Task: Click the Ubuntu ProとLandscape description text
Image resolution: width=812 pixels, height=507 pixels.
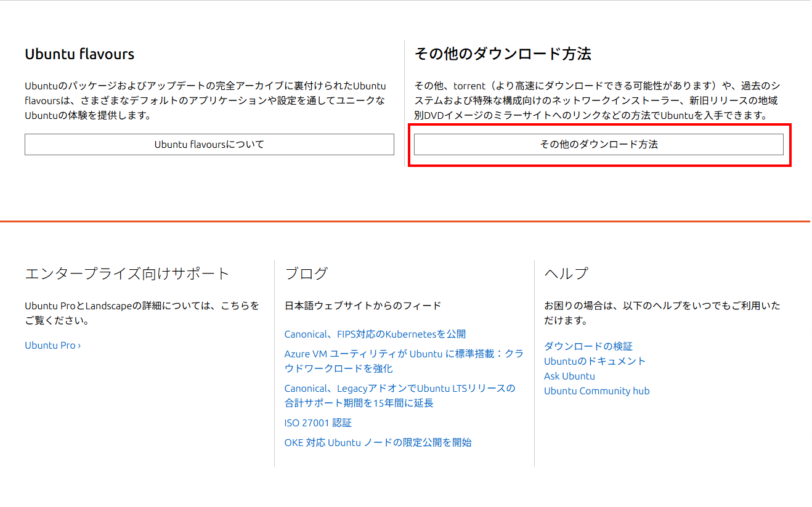Action: pyautogui.click(x=142, y=313)
